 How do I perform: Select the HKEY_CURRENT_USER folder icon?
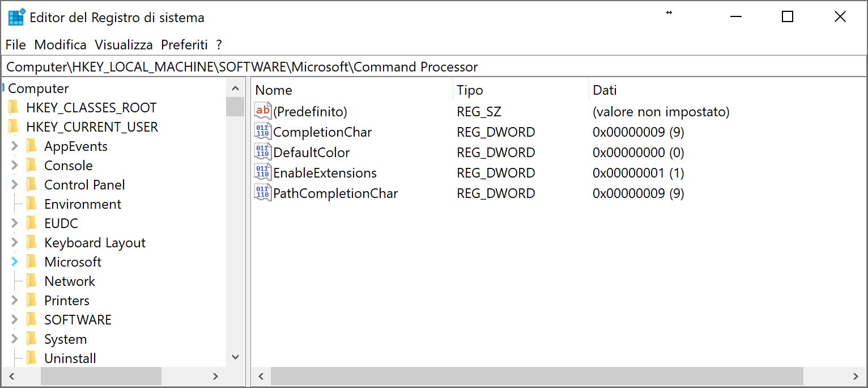(x=13, y=127)
